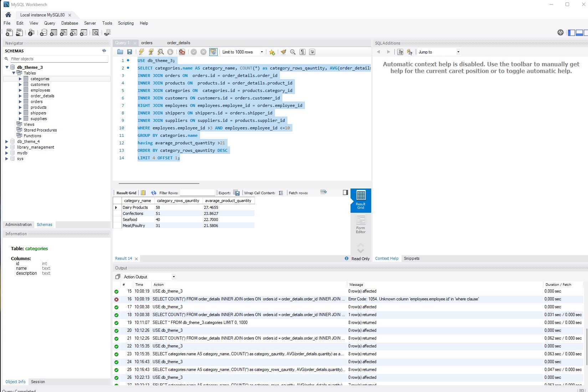588x392 pixels.
Task: Export recordset to file icon
Action: point(236,193)
